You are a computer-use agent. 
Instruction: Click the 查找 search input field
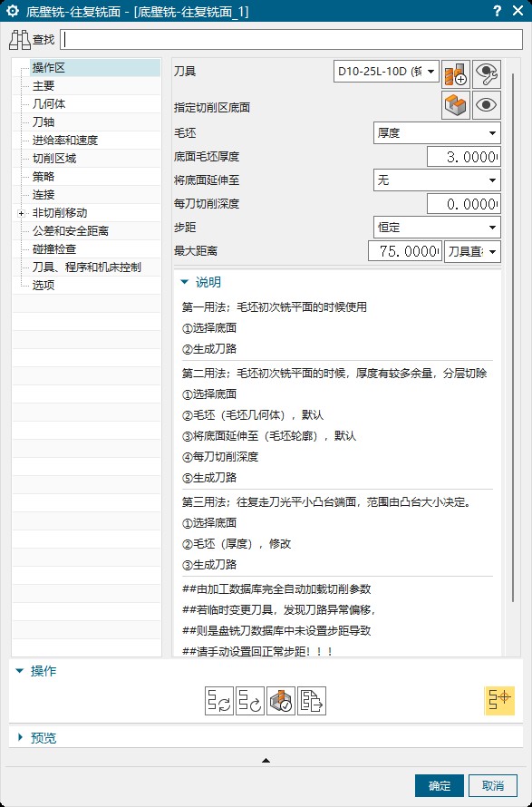[x=292, y=40]
